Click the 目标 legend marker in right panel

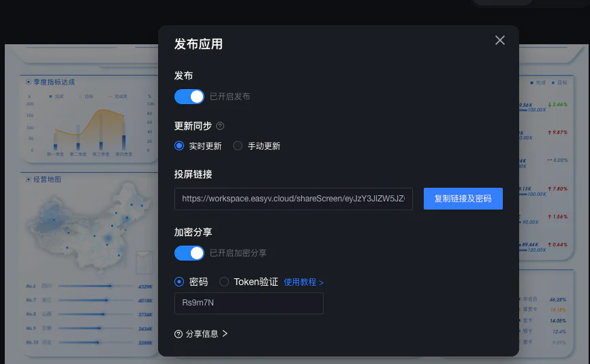tap(553, 82)
